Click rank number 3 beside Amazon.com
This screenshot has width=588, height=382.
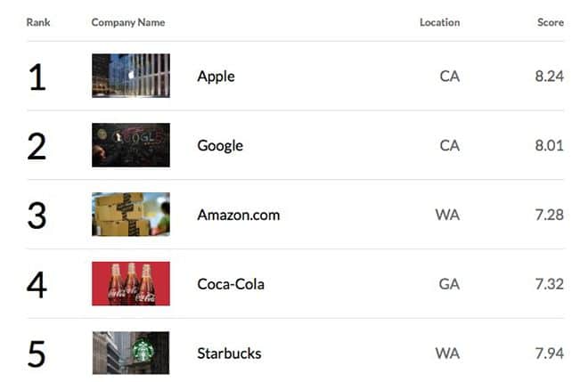point(37,216)
